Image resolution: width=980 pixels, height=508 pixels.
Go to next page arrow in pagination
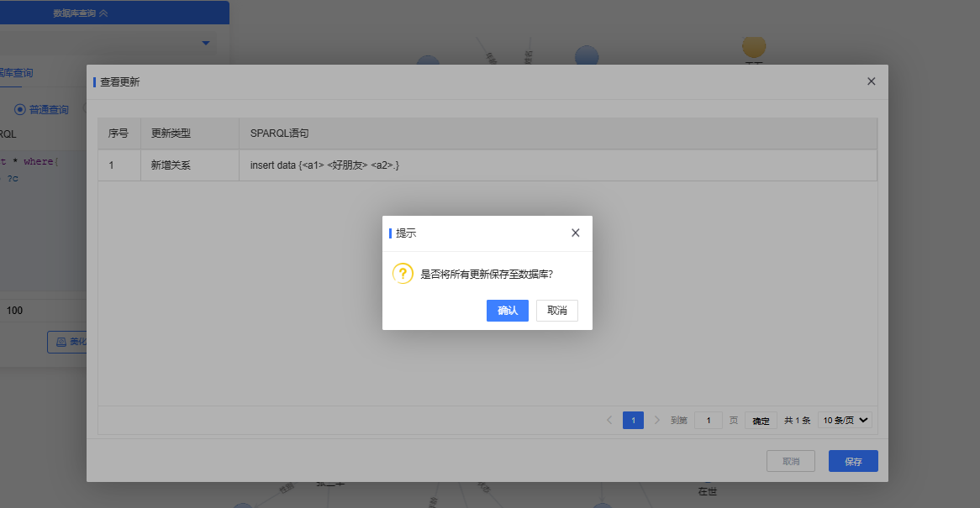coord(656,420)
